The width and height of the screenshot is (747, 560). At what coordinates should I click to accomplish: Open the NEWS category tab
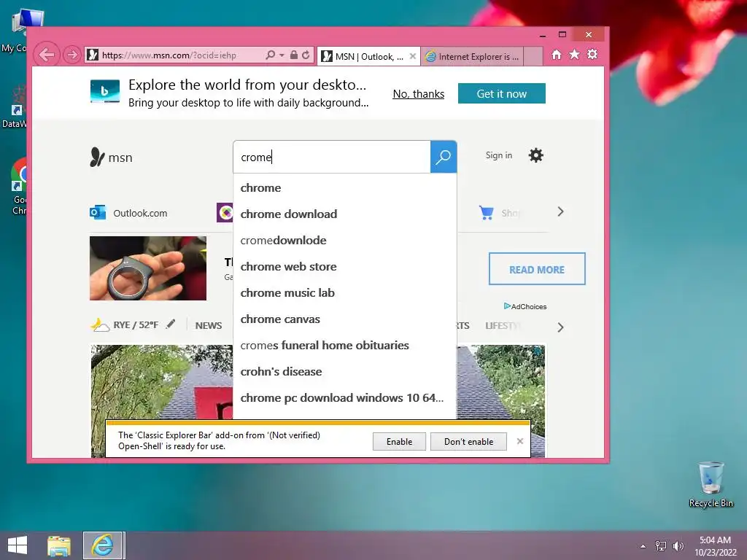(209, 325)
